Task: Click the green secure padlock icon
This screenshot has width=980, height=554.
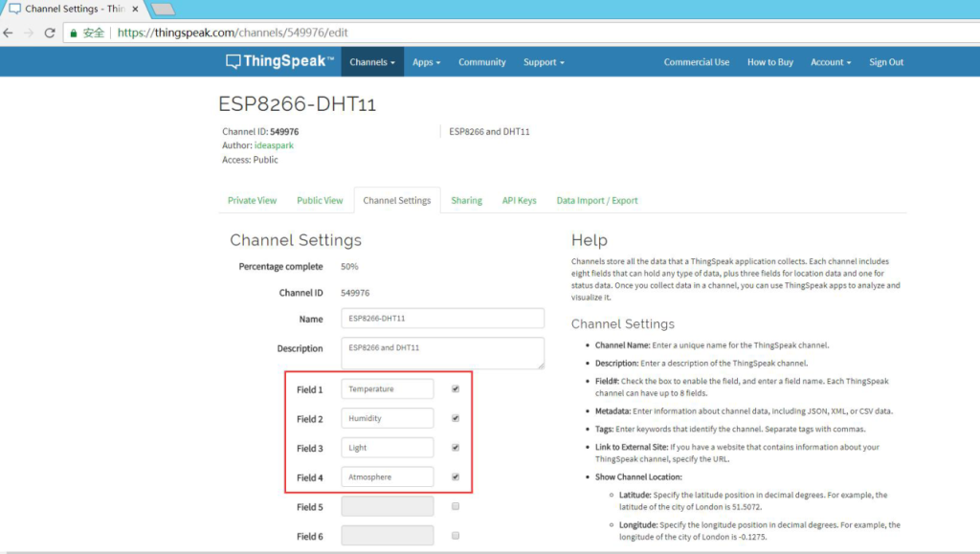Action: click(x=74, y=33)
